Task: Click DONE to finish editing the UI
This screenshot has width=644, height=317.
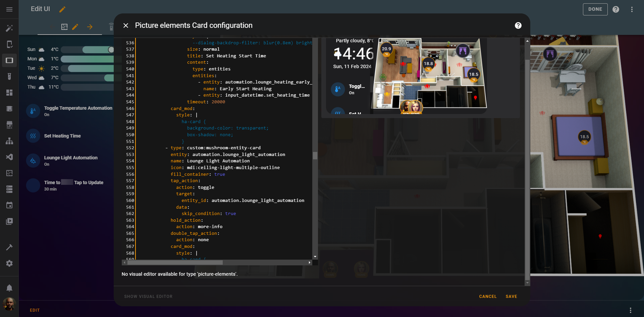Action: (x=595, y=9)
